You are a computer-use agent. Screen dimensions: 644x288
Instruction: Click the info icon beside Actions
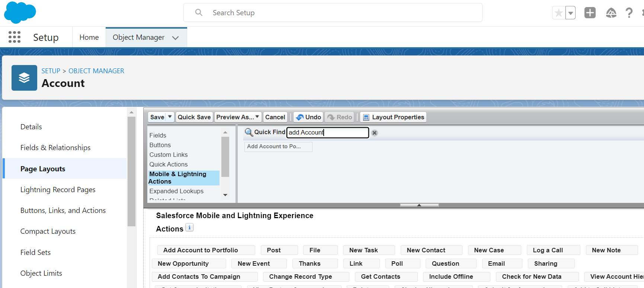coord(189,228)
